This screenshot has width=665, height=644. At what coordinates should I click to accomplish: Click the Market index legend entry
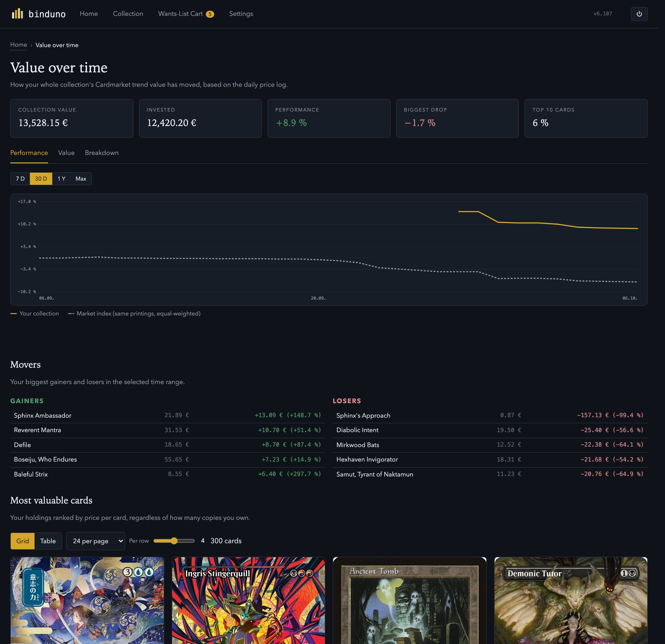(x=134, y=314)
